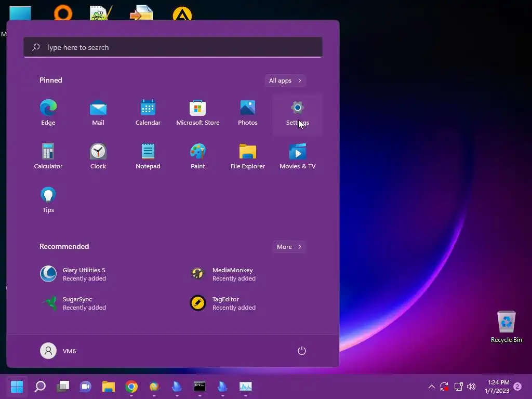The image size is (532, 399).
Task: Open the Calculator app
Action: pos(48,157)
